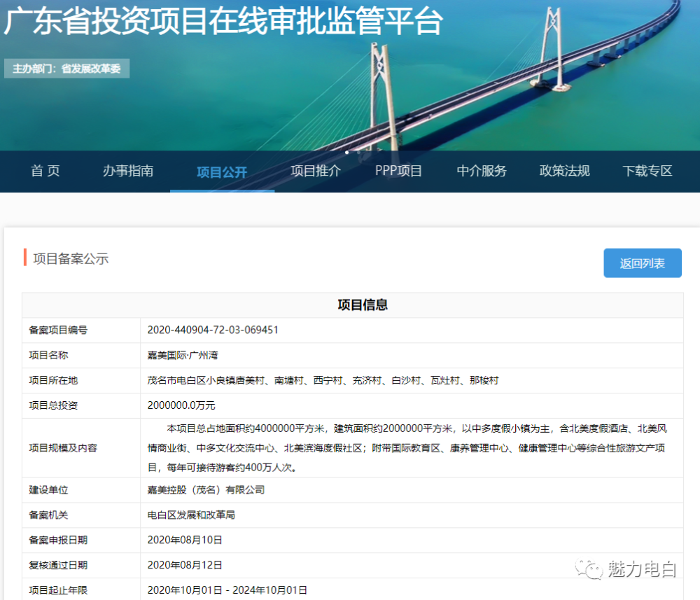
Task: Click the project period 2020年10月01日 - 2024年10月01日
Action: (227, 590)
